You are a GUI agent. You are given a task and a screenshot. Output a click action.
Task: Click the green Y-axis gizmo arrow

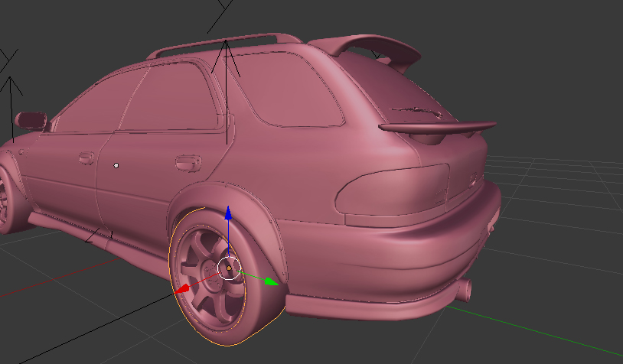pos(270,281)
